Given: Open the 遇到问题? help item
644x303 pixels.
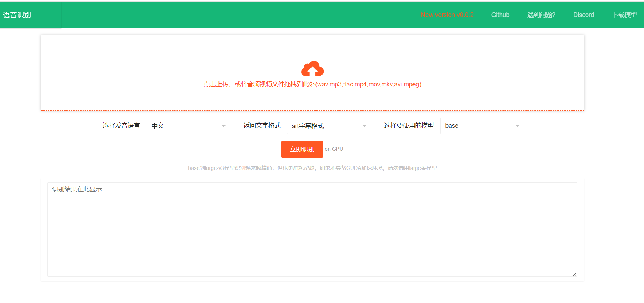Looking at the screenshot, I should point(541,15).
